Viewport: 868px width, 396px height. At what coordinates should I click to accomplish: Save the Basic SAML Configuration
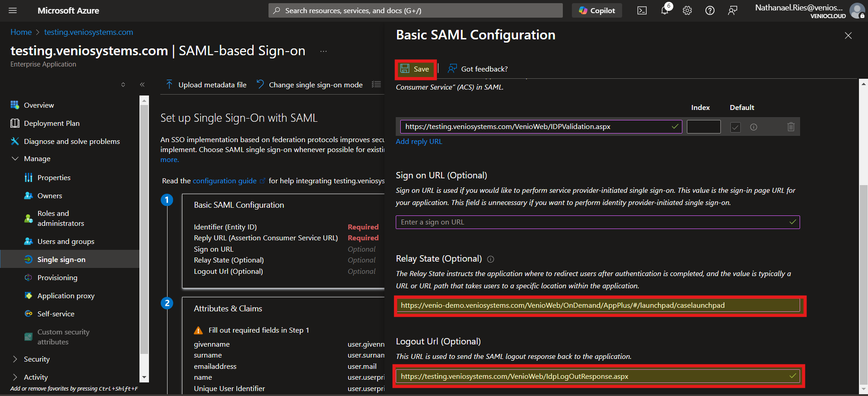point(415,69)
